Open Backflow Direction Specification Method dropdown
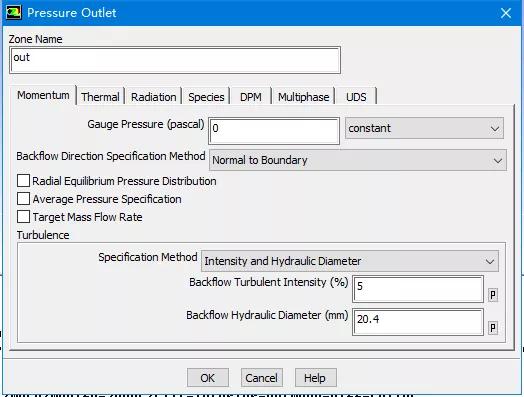524x397 pixels. 358,160
